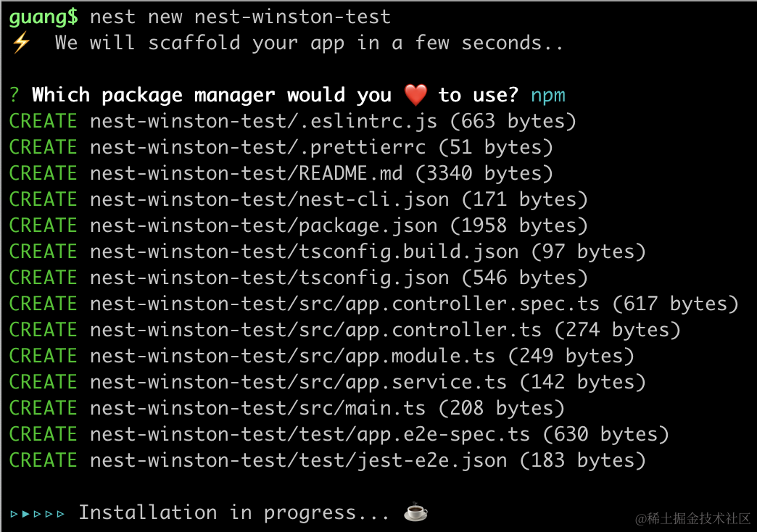Click the guang$ shell prompt
The width and height of the screenshot is (757, 532).
(44, 17)
